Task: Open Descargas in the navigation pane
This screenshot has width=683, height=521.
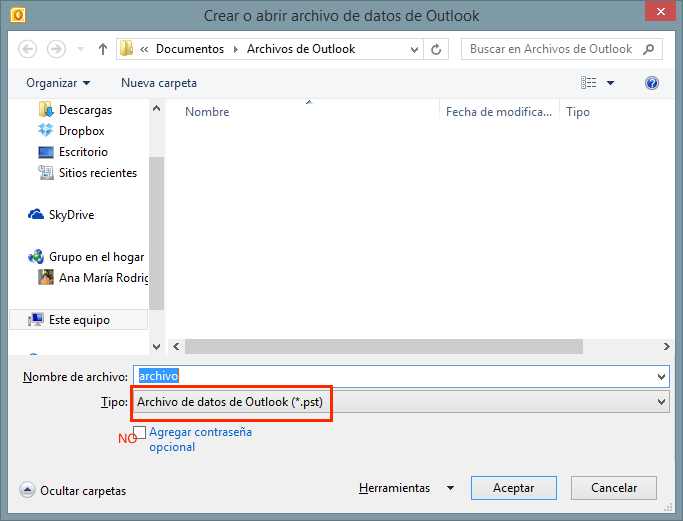Action: click(x=85, y=110)
